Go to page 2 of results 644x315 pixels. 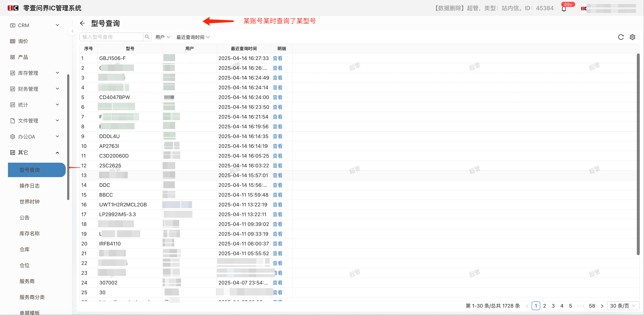pos(544,306)
